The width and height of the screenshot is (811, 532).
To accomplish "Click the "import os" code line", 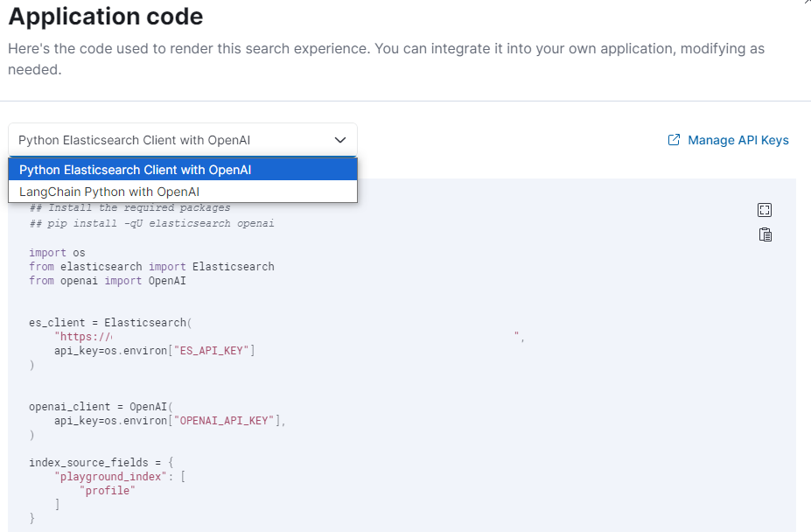I will click(x=57, y=253).
